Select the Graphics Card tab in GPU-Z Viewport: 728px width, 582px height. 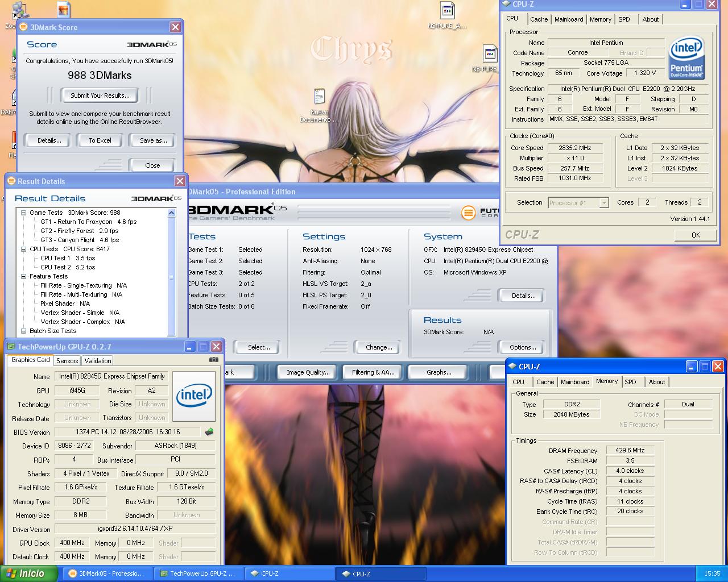31,360
